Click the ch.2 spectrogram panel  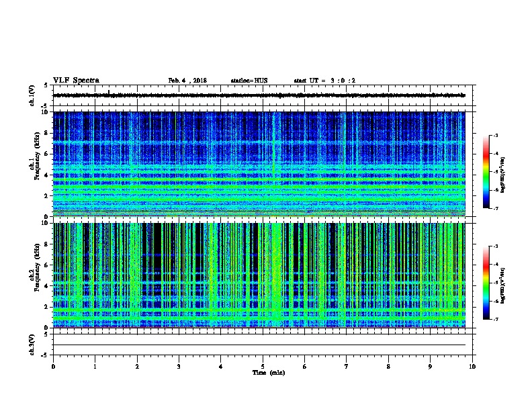[259, 275]
